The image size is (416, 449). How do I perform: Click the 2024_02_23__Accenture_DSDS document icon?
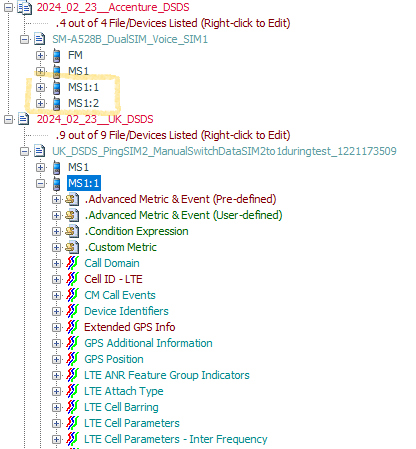click(x=24, y=7)
